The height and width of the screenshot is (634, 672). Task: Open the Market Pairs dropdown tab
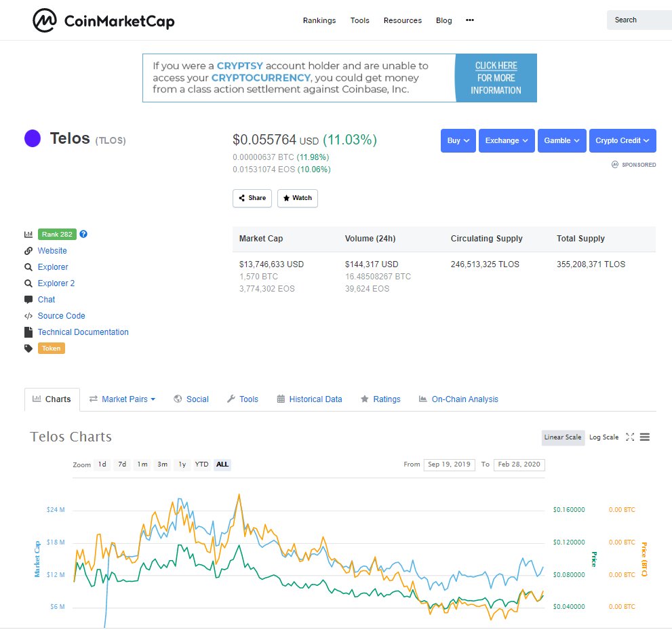123,399
